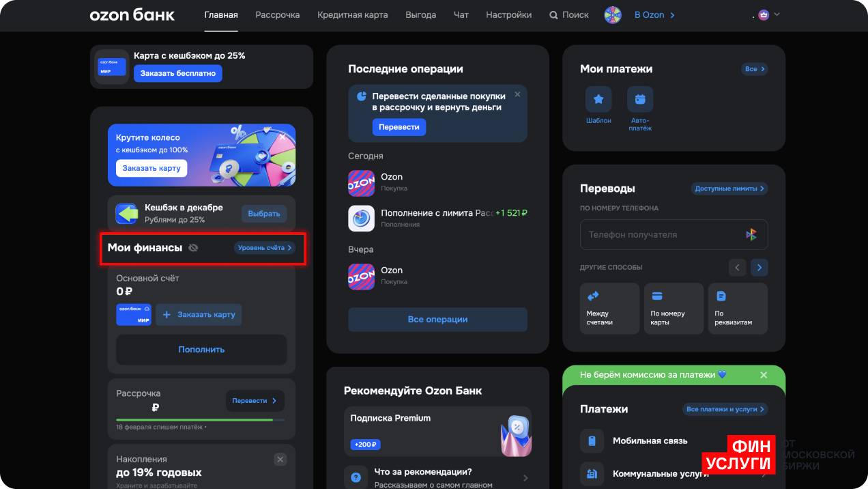Open the Выгода tab

pyautogui.click(x=421, y=15)
